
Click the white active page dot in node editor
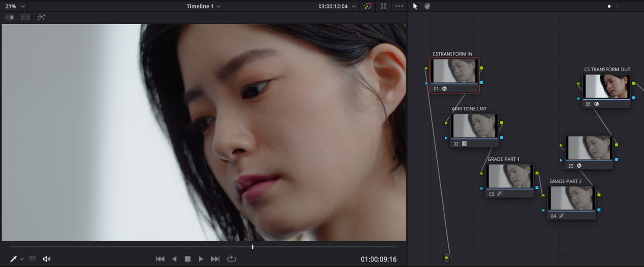(x=609, y=6)
